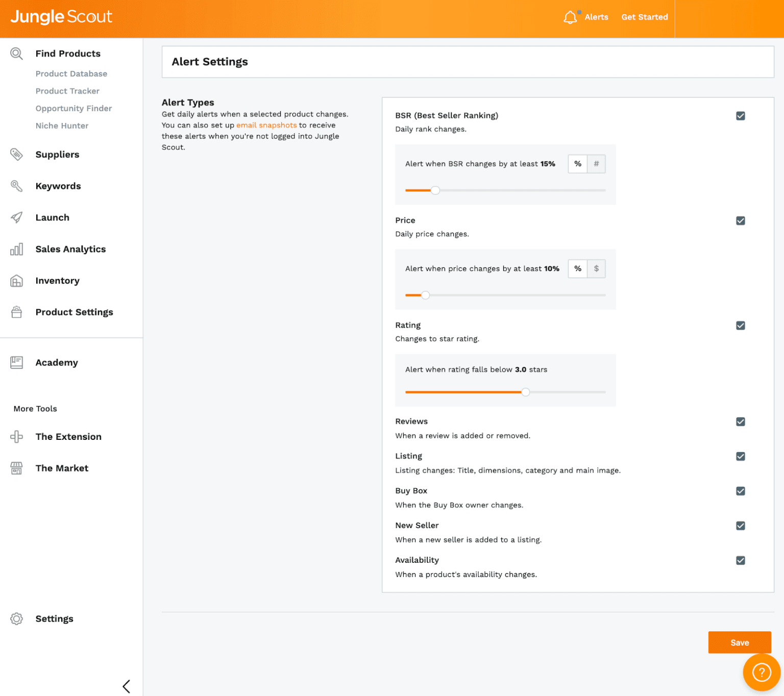Image resolution: width=784 pixels, height=696 pixels.
Task: Follow the email snapshots link
Action: (266, 125)
